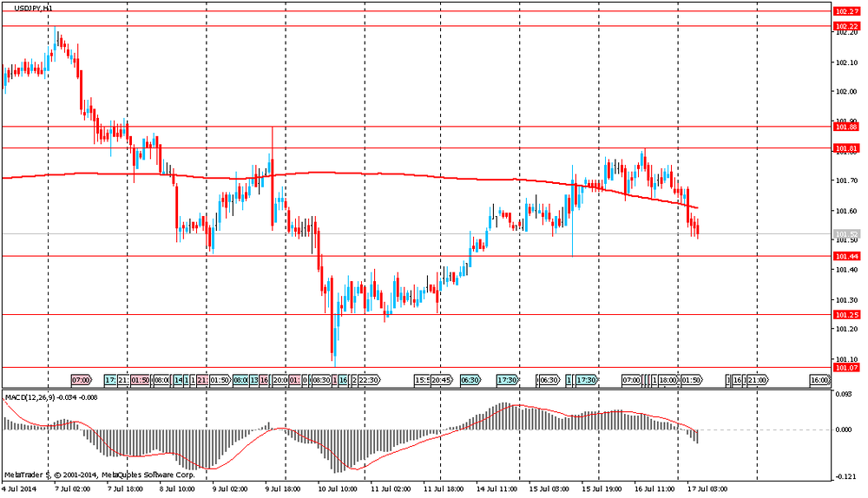Click the 101.07 price label at the bottom
Image resolution: width=868 pixels, height=498 pixels.
click(845, 368)
